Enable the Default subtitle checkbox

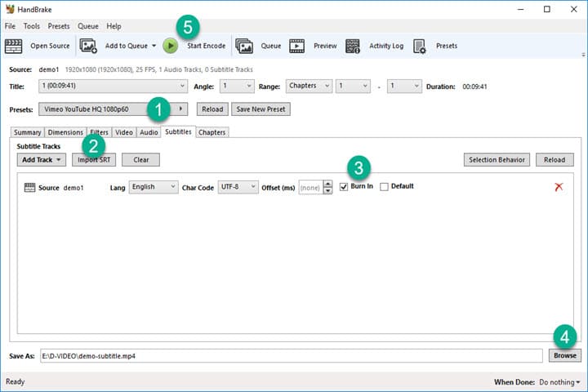(384, 187)
